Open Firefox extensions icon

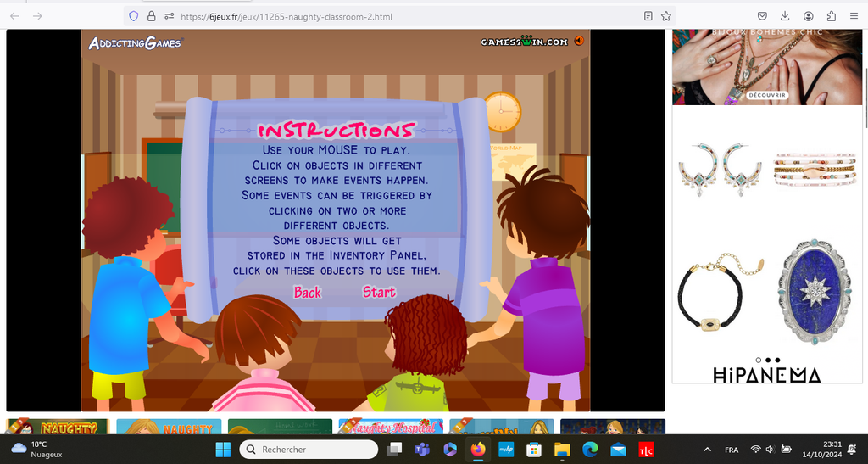(831, 16)
